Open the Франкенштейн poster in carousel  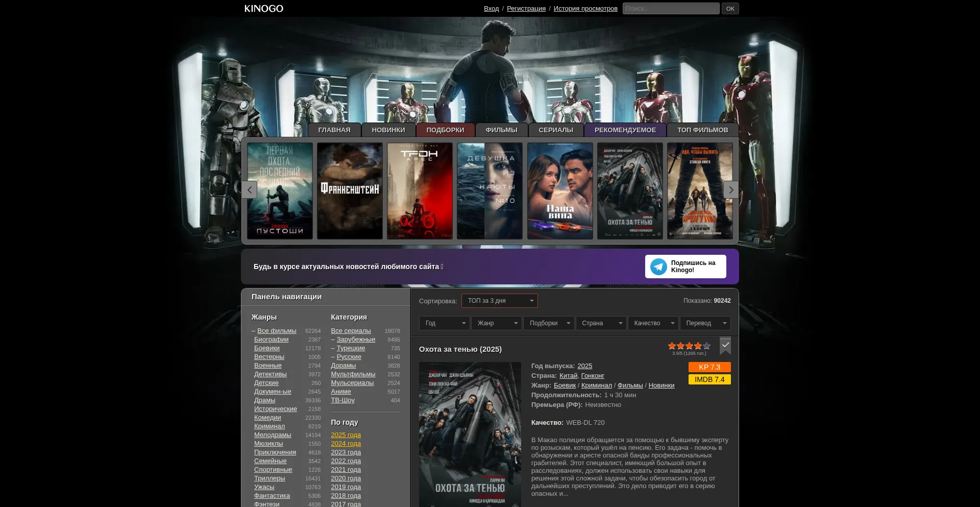pos(350,190)
